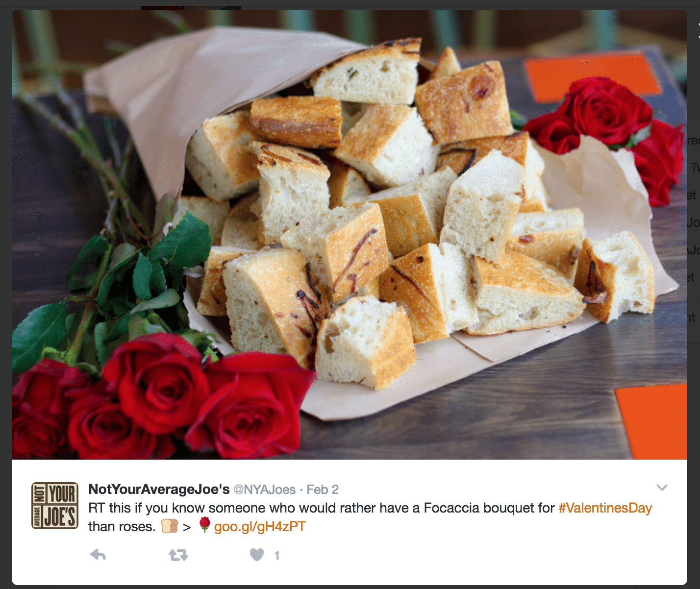Screen dimensions: 700x589
Task: Retweet the Focaccia bouquet tweet
Action: pyautogui.click(x=178, y=555)
